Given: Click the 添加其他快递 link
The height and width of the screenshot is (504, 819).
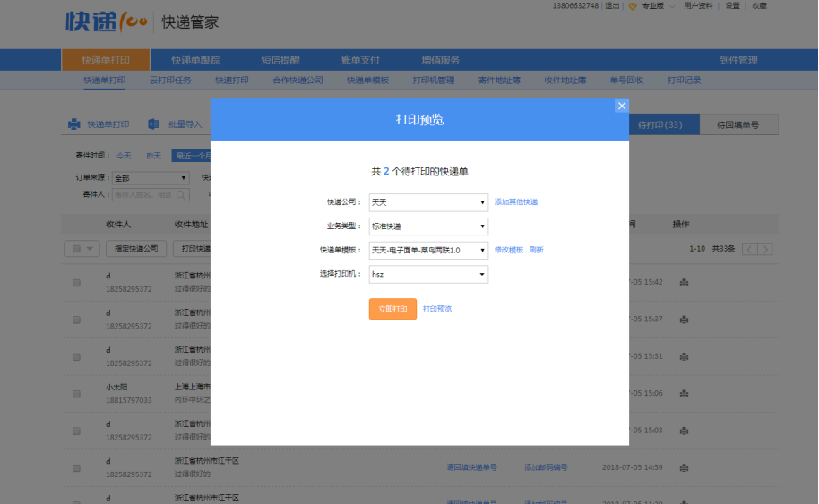Looking at the screenshot, I should tap(516, 202).
